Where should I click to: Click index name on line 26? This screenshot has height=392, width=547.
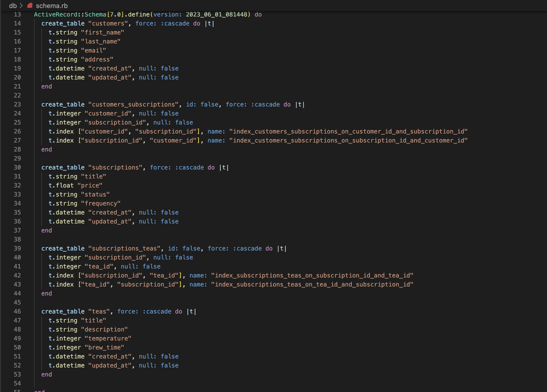point(348,131)
